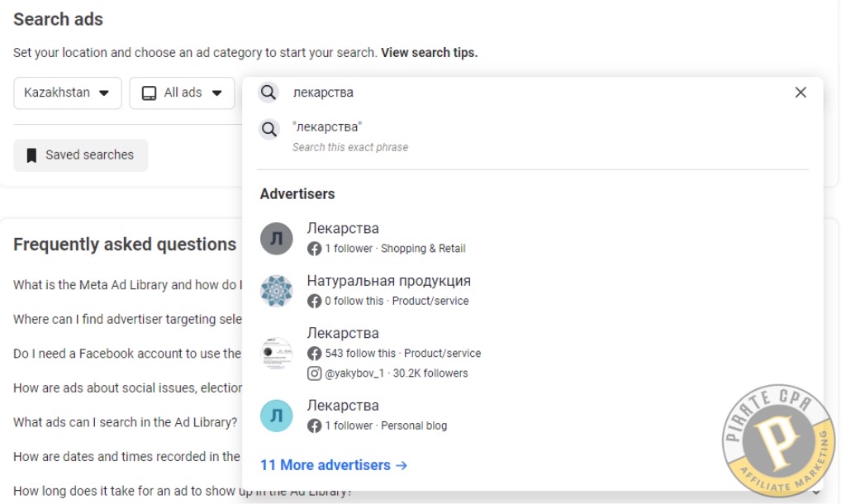Screen dimensions: 846x504
Task: Click the 'Advertisers' section heading
Action: tap(297, 193)
